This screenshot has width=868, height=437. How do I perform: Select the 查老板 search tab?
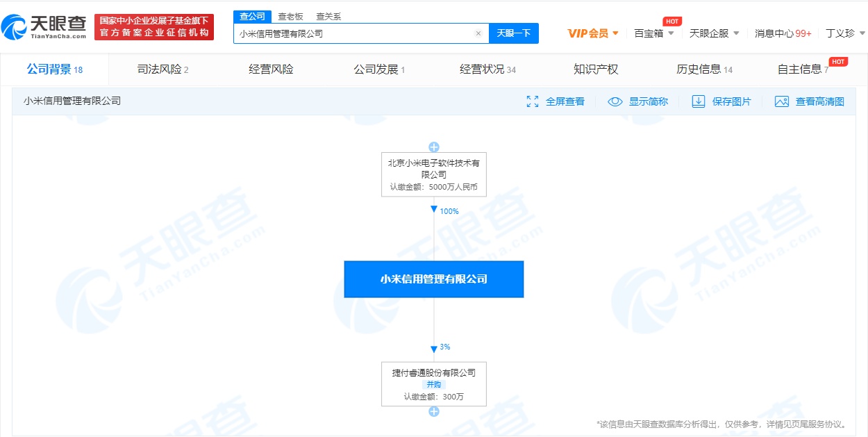290,17
